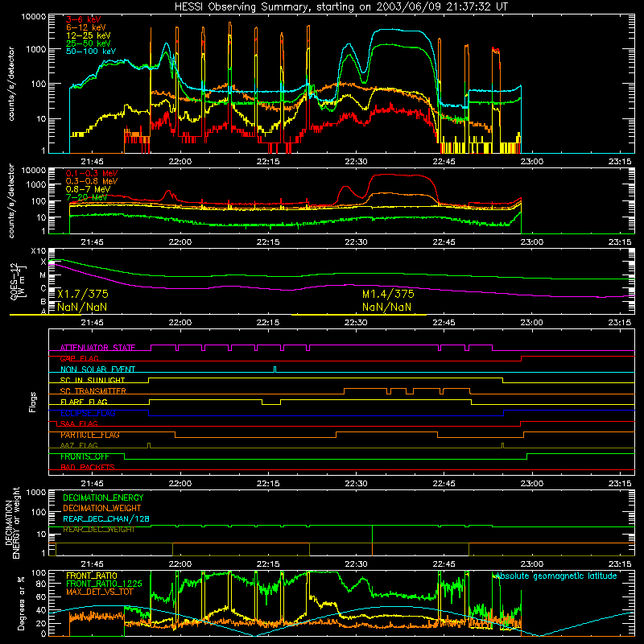This screenshot has width=644, height=644.
Task: Click the NON_SOLAR_EVENT pulse after 22:15
Action: 275,369
